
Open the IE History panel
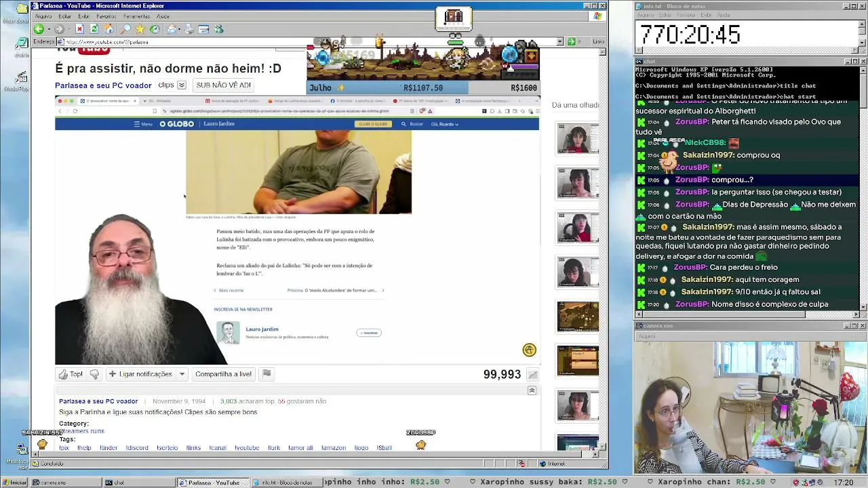155,29
